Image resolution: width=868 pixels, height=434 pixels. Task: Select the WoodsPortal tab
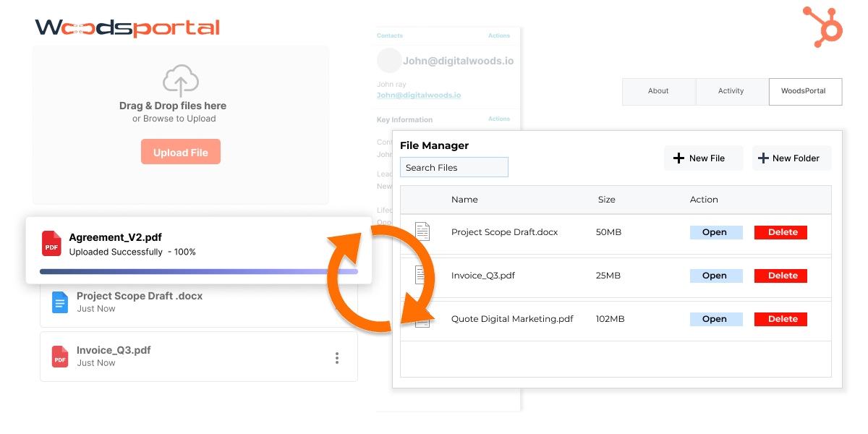pos(805,91)
